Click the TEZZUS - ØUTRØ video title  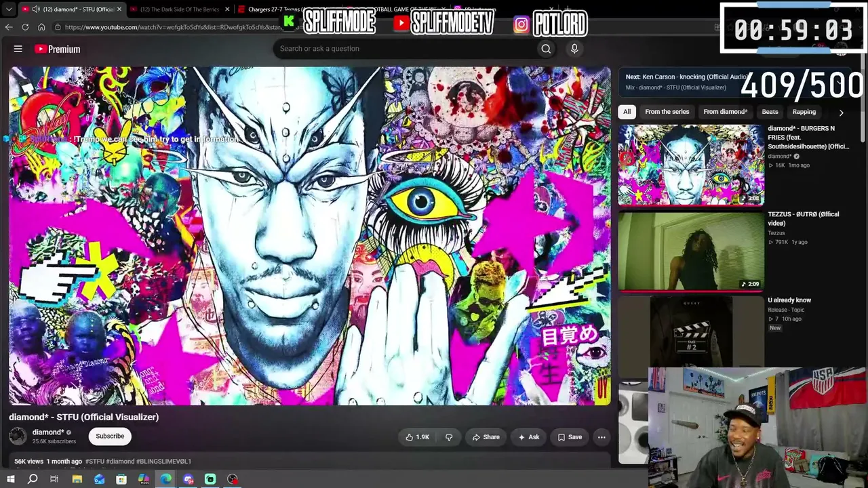(804, 218)
